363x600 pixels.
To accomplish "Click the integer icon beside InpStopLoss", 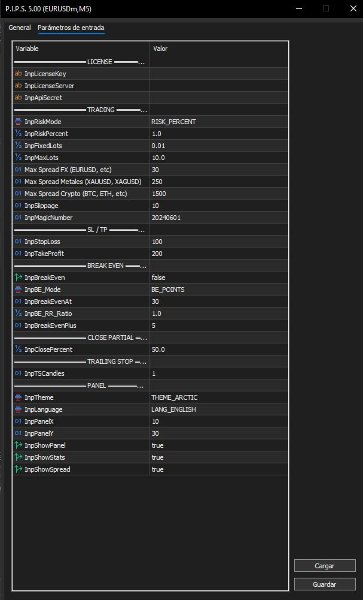I will point(18,241).
